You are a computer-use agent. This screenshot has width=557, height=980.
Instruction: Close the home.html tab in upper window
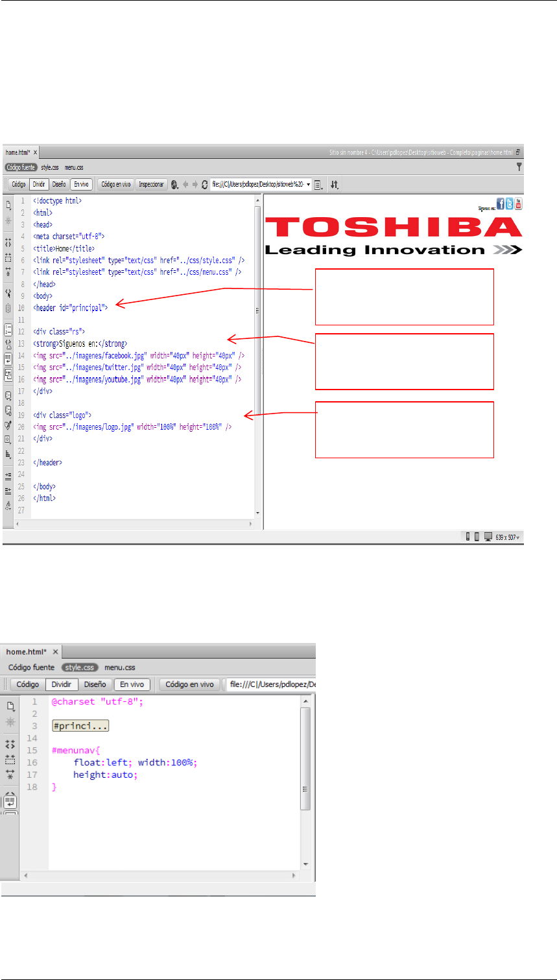click(36, 152)
